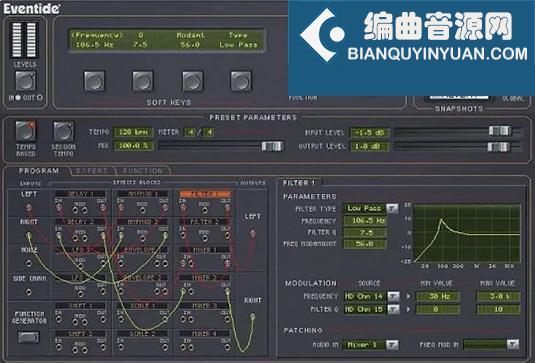Click the Output Level 1.0 dB field
The height and width of the screenshot is (363, 535).
(370, 147)
